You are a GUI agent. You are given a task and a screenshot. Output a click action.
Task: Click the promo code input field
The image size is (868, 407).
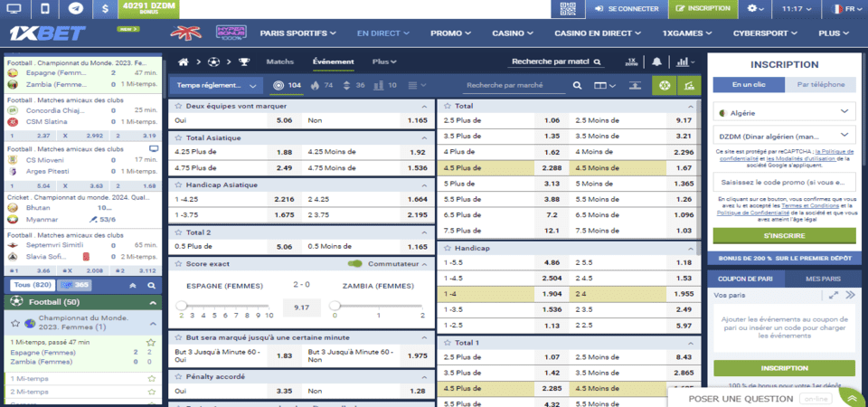click(x=784, y=182)
